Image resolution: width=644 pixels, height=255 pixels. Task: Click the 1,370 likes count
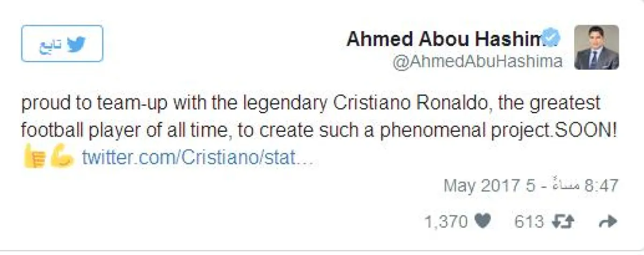tap(446, 221)
